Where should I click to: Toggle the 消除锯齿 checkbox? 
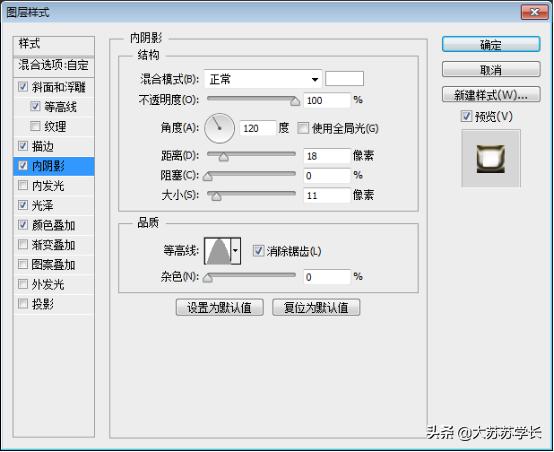258,251
